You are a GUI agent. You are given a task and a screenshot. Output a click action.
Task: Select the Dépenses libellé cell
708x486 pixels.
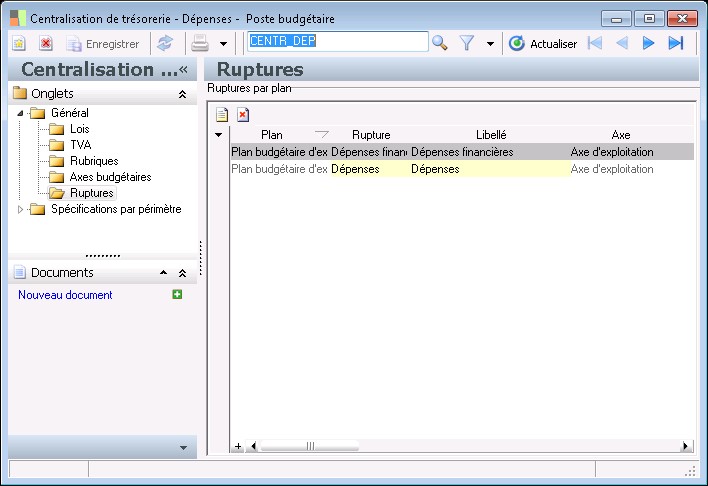490,169
